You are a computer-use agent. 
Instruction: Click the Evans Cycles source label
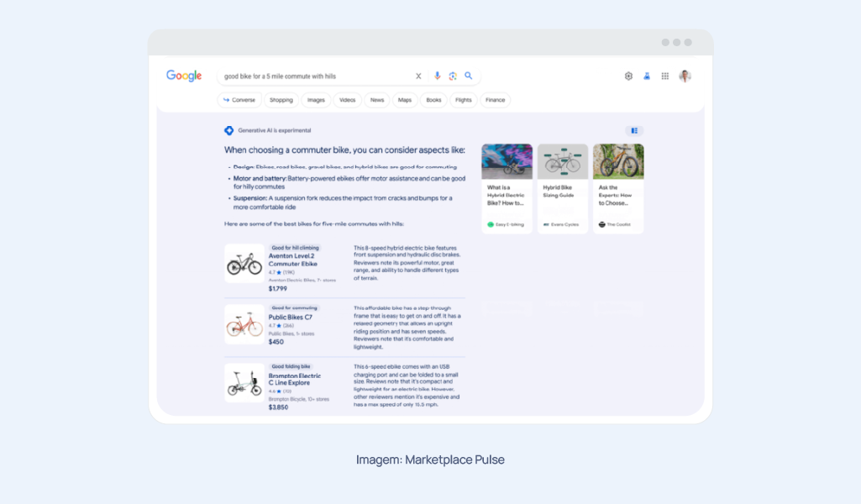point(561,224)
